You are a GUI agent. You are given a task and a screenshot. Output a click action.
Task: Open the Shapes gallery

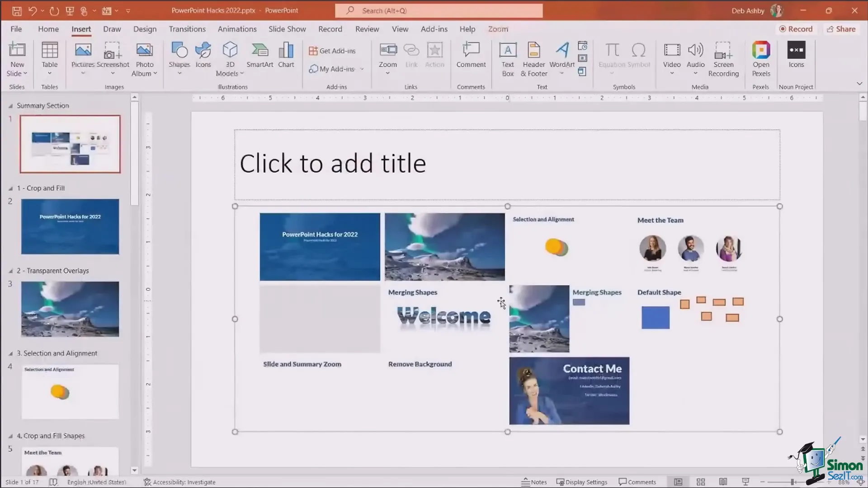pyautogui.click(x=179, y=59)
